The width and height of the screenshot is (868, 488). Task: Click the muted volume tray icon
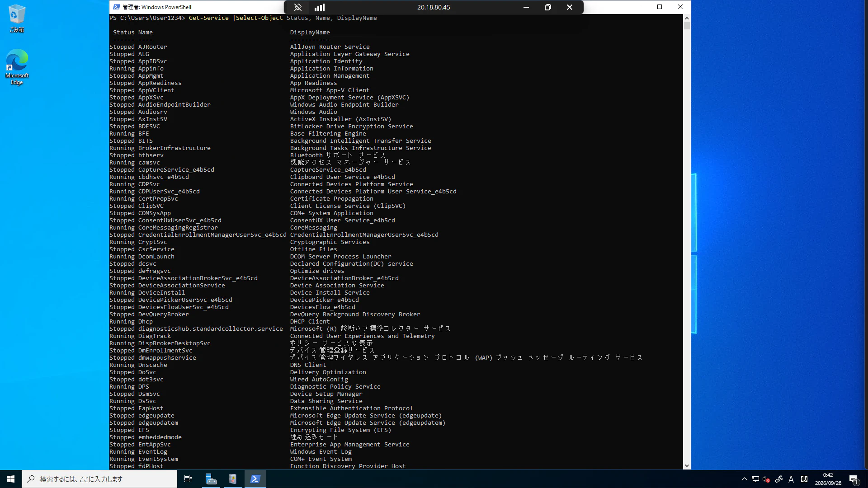tap(766, 479)
